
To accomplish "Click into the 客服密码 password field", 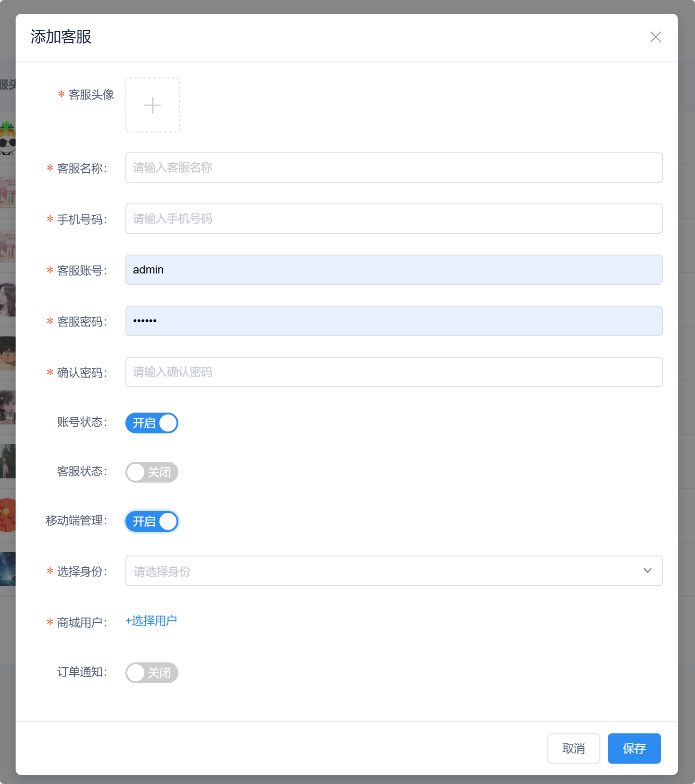I will coord(393,321).
